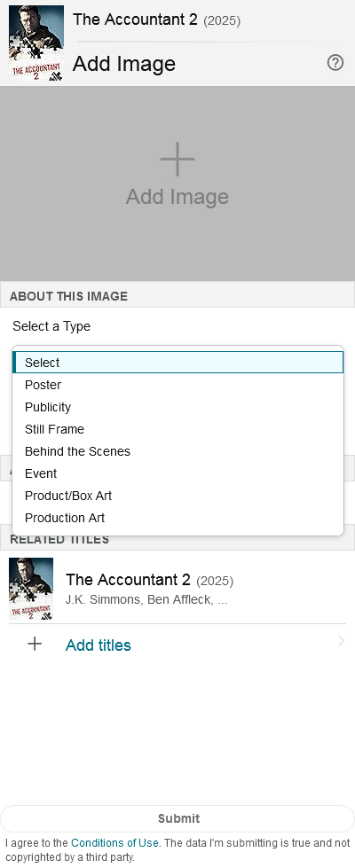Click the Add Image text in upload area
This screenshot has width=355, height=868.
coord(177,197)
